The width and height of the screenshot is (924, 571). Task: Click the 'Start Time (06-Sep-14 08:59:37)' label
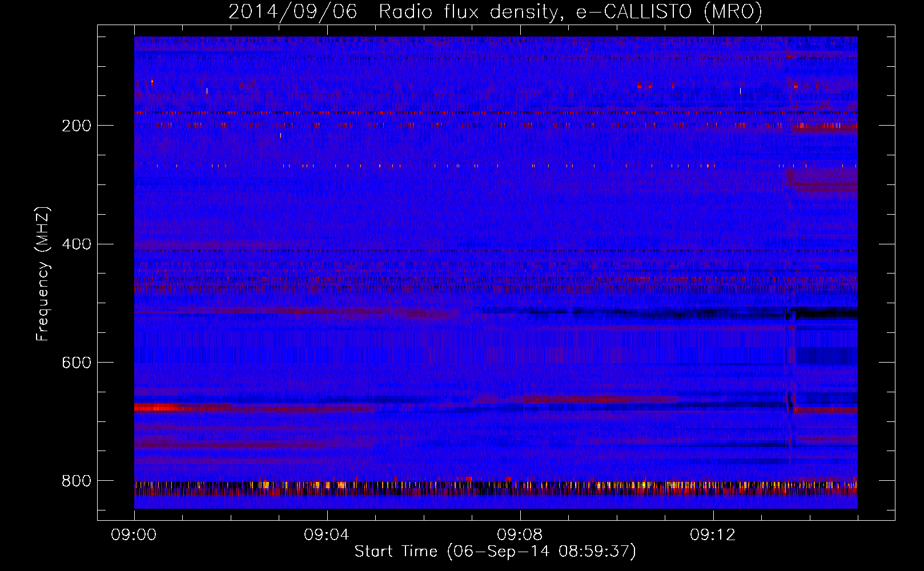tap(495, 552)
